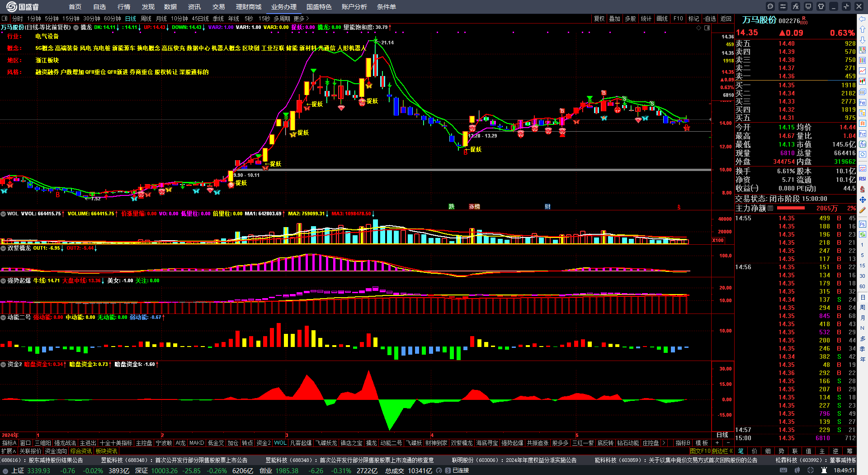Viewport: 868px width, 475px height.
Task: Open the message chat icon in title bar
Action: (770, 6)
